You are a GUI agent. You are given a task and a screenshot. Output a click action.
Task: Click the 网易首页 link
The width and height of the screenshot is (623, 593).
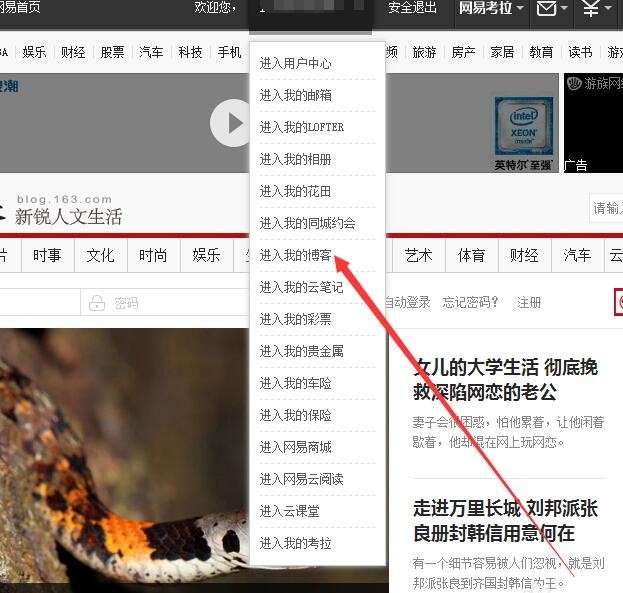tap(20, 8)
